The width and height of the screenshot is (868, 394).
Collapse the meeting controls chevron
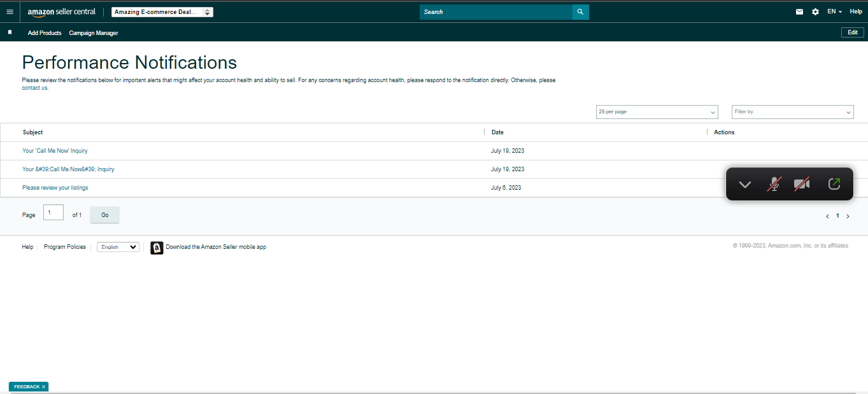pyautogui.click(x=745, y=185)
